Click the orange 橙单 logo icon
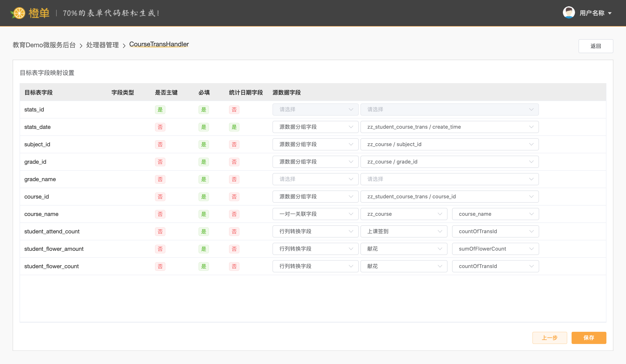Viewport: 626px width, 364px height. 19,13
